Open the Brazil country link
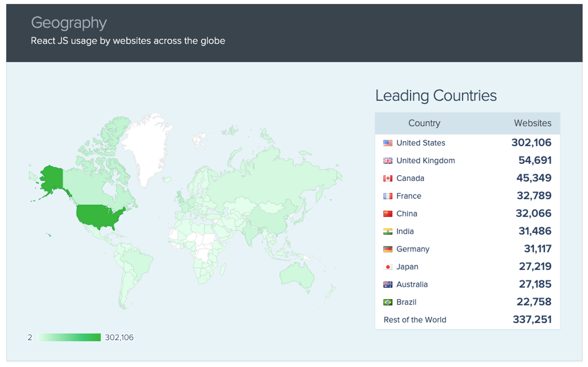588x367 pixels. pos(406,302)
